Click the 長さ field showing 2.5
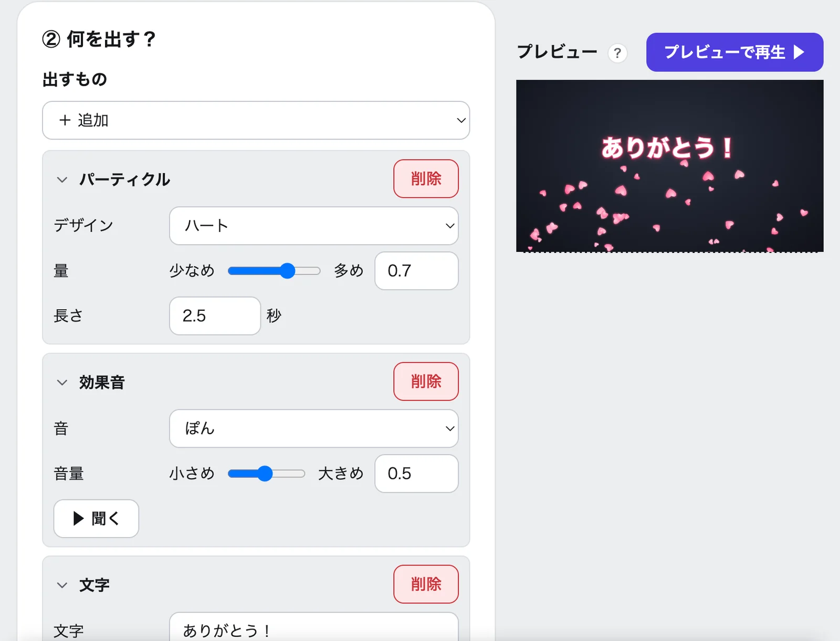The image size is (840, 641). pyautogui.click(x=215, y=316)
